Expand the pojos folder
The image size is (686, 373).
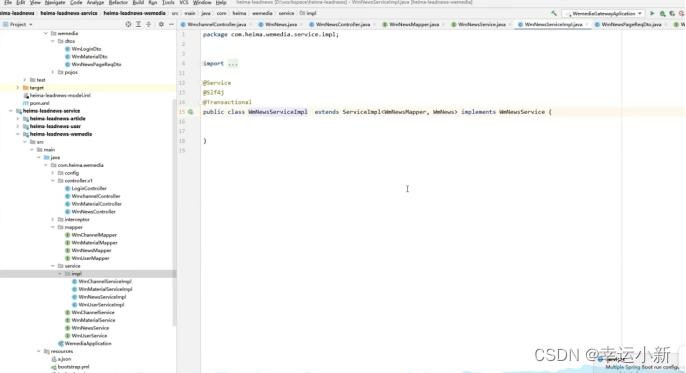point(53,72)
